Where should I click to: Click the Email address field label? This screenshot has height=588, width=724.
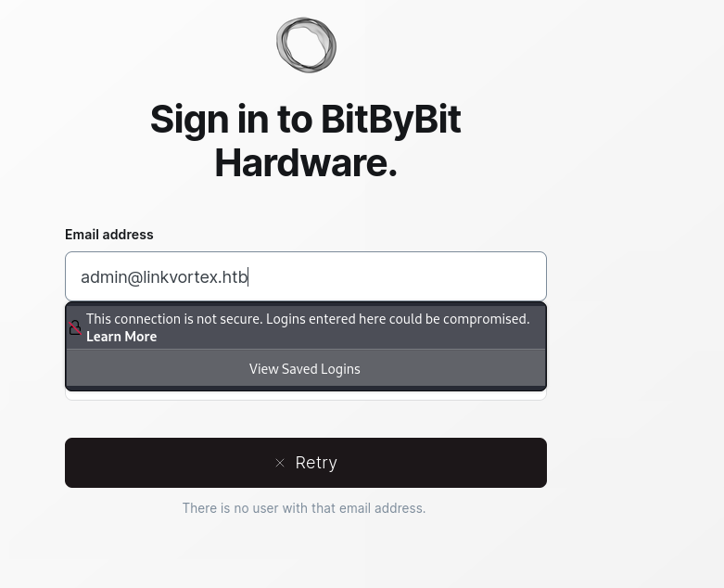(109, 235)
